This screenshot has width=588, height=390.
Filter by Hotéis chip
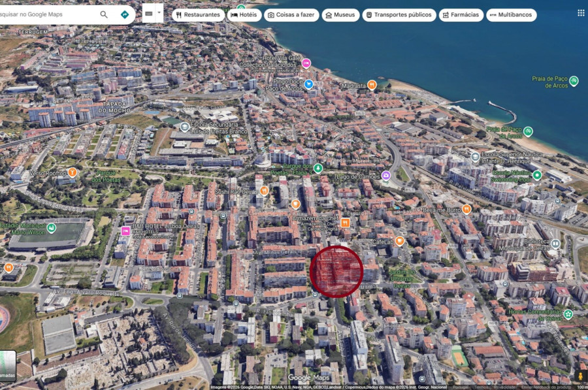(x=244, y=15)
